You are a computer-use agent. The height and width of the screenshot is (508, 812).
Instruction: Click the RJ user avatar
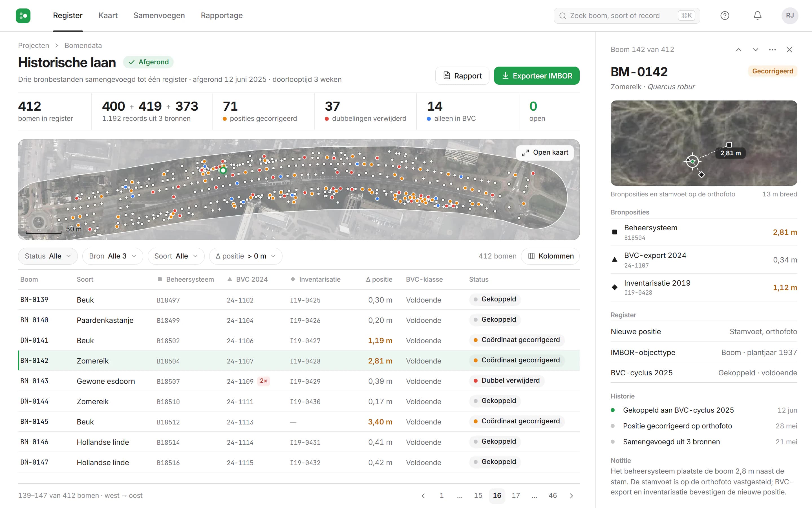pyautogui.click(x=790, y=16)
